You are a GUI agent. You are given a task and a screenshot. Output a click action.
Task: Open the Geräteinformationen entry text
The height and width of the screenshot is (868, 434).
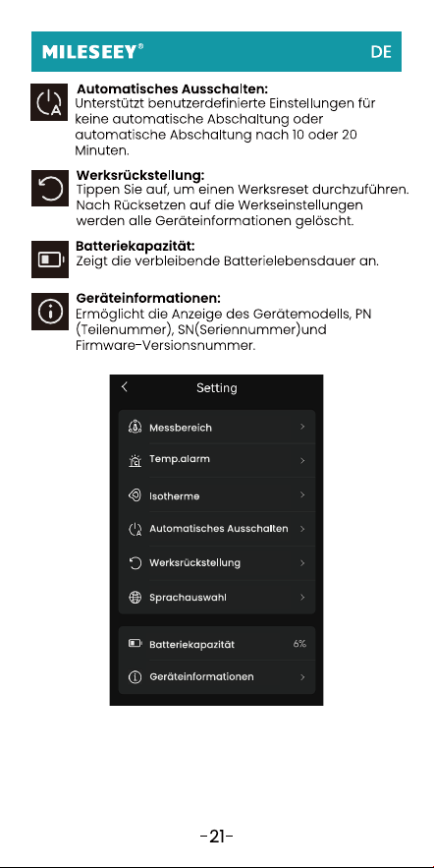(x=202, y=677)
